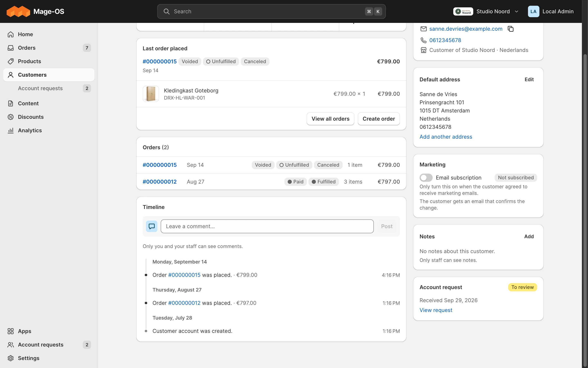Open the View request link

point(436,310)
